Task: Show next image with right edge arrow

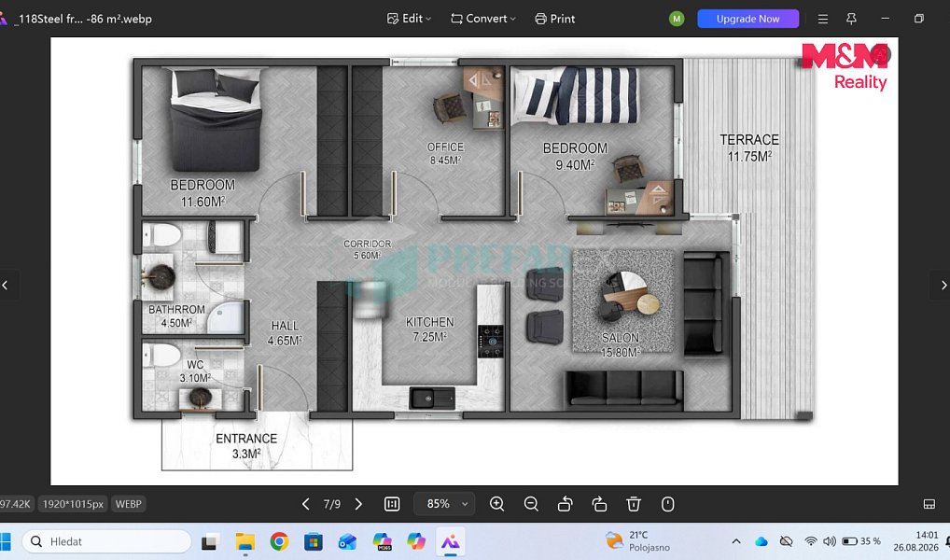Action: point(943,285)
